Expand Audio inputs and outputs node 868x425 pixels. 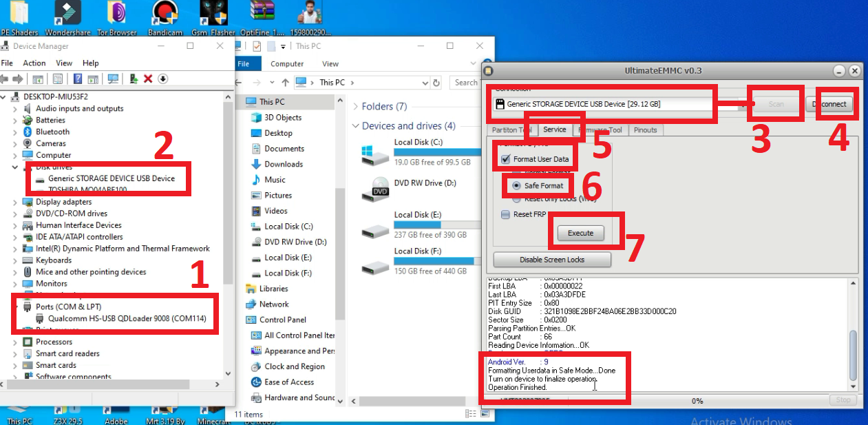(x=15, y=109)
